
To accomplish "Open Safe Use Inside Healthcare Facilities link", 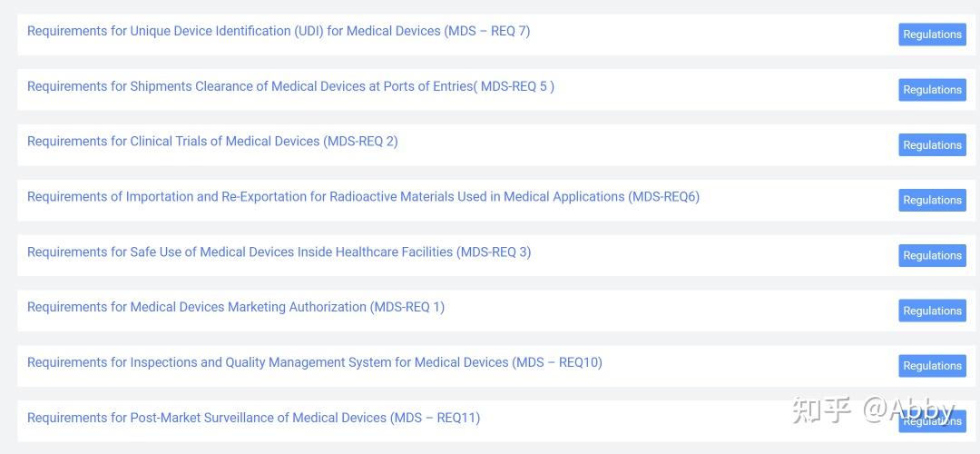I will (279, 252).
